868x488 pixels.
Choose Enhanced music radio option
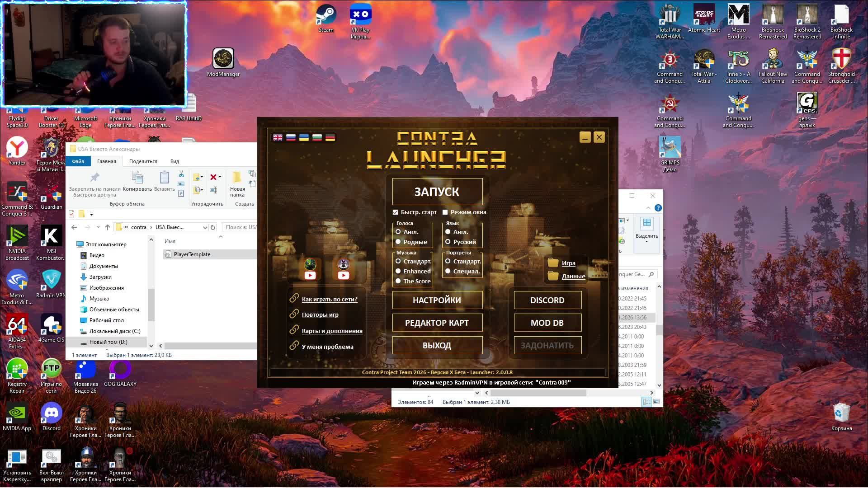click(x=398, y=271)
